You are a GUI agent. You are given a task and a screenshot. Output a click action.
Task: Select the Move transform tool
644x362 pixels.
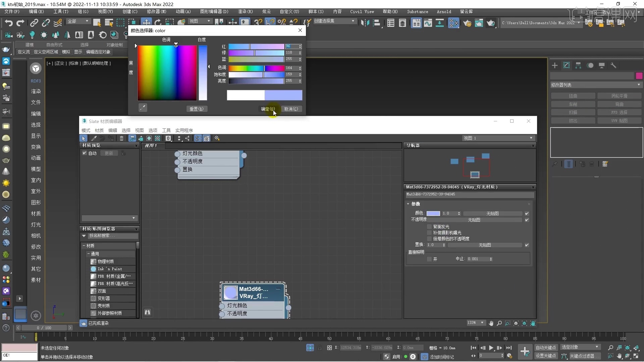pos(146,22)
